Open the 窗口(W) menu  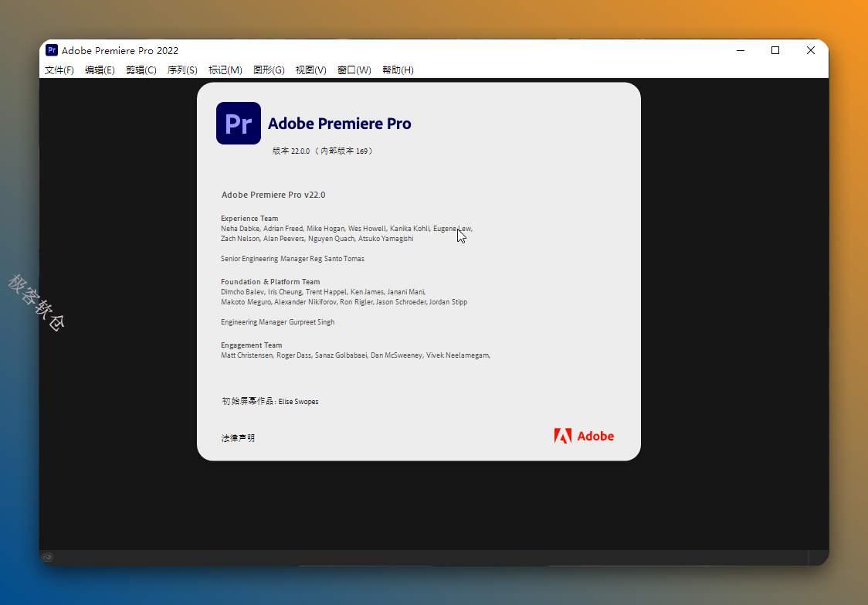[354, 70]
